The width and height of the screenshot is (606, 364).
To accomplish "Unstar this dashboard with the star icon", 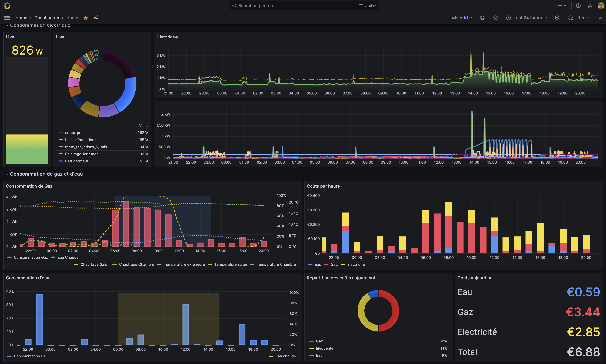I will pos(86,18).
